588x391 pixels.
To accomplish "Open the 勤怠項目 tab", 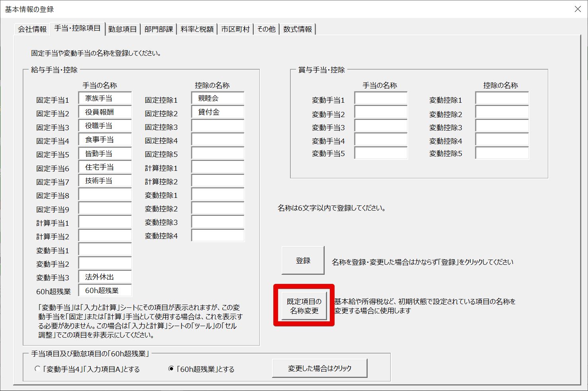I will click(x=122, y=29).
